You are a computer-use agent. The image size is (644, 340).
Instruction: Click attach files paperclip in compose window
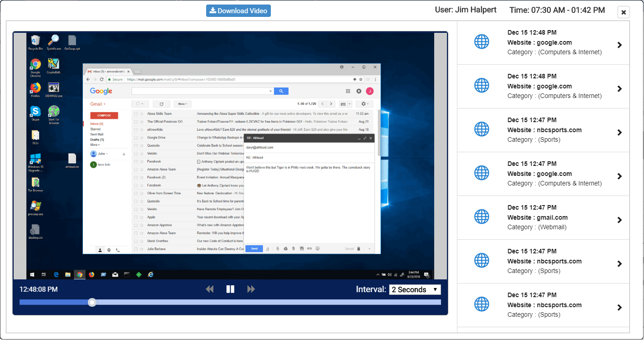[277, 248]
